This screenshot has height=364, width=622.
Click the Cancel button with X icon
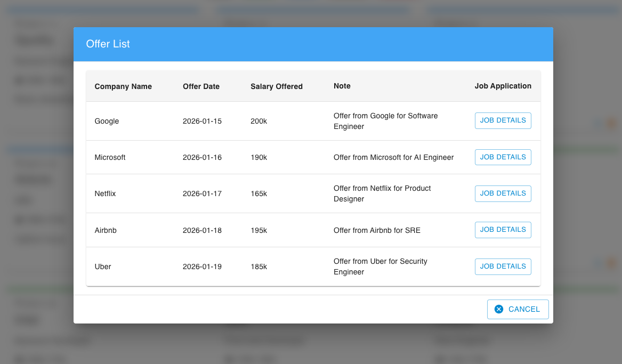pos(518,309)
